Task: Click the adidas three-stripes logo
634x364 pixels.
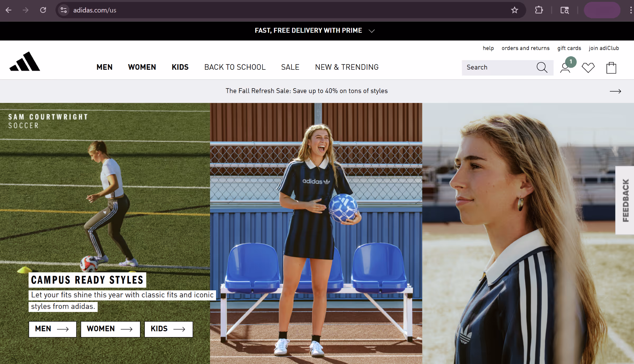Action: pyautogui.click(x=25, y=62)
